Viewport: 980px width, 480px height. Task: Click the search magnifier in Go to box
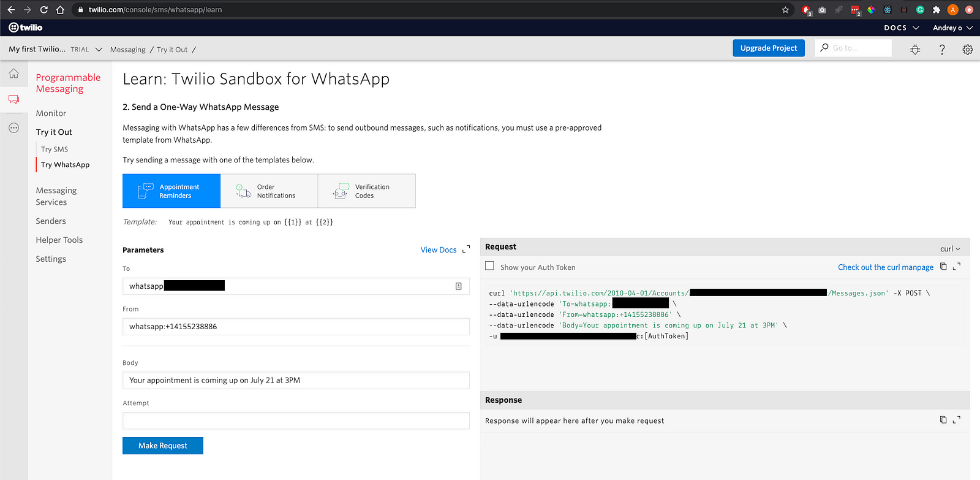824,48
